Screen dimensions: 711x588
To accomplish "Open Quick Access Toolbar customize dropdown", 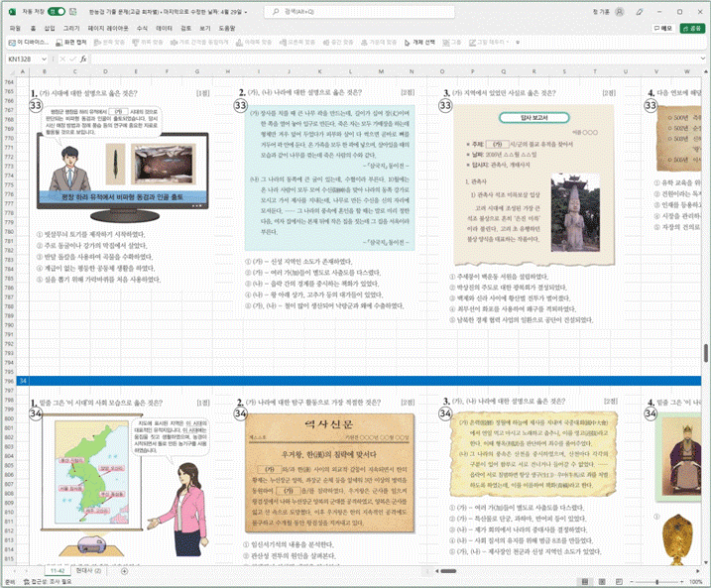I will pyautogui.click(x=518, y=43).
